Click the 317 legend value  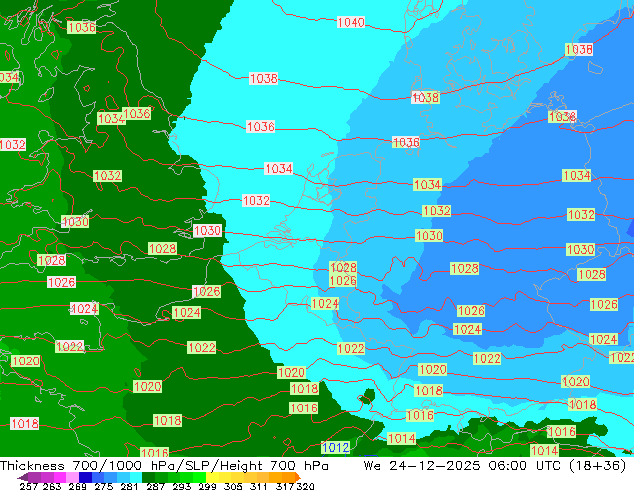285,486
